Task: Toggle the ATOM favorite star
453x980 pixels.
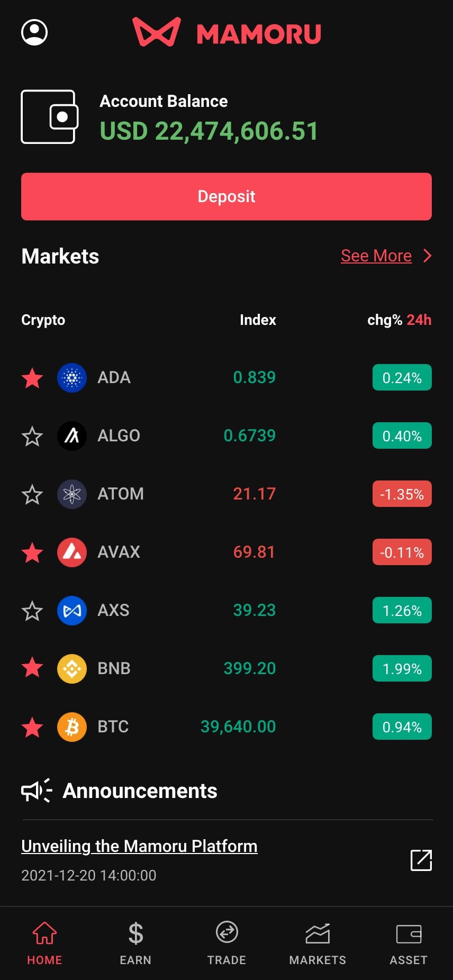Action: tap(32, 494)
